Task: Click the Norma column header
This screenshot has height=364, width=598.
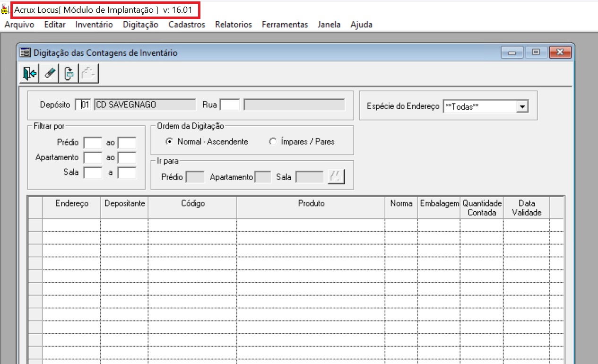Action: (401, 208)
